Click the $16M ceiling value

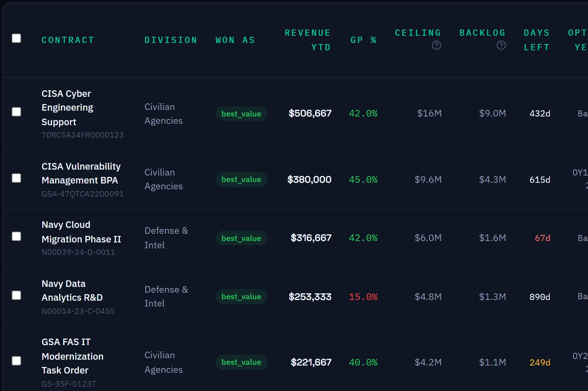(x=429, y=114)
